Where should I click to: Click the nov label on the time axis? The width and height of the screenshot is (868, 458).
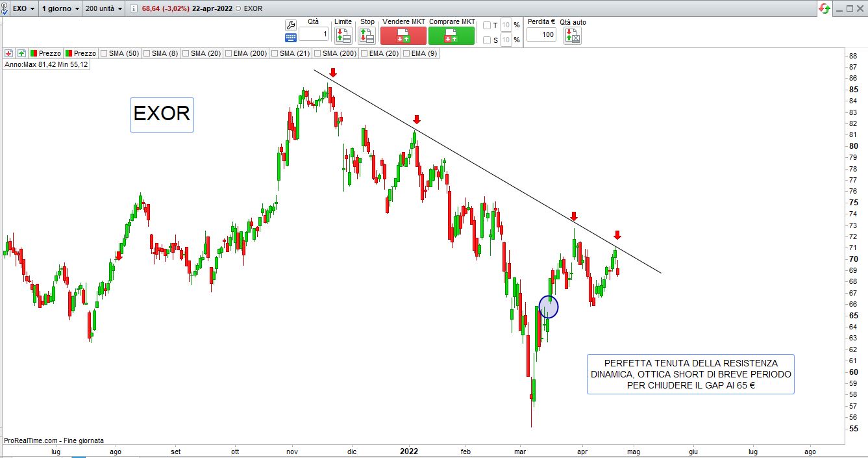click(x=292, y=451)
